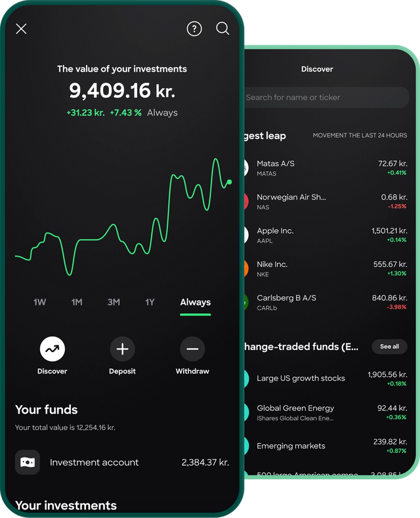Image resolution: width=420 pixels, height=518 pixels.
Task: Click the Your funds heading
Action: click(46, 410)
